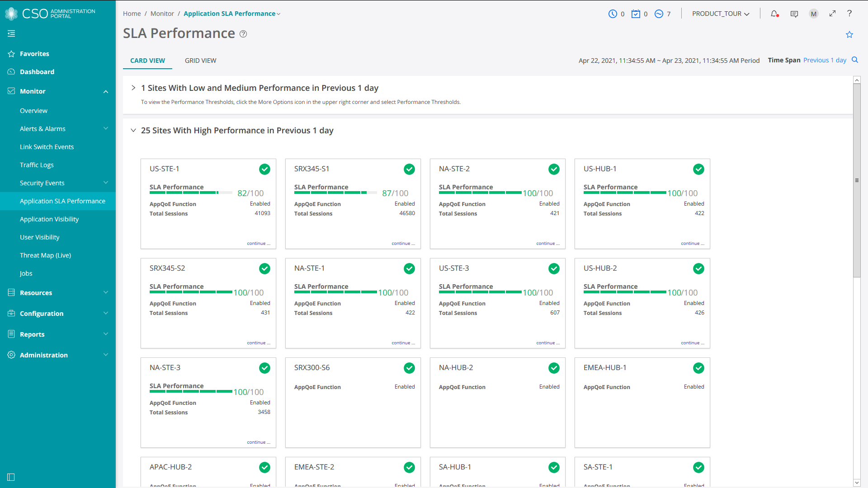Collapse the sidebar with the hamburger menu icon

tap(11, 33)
